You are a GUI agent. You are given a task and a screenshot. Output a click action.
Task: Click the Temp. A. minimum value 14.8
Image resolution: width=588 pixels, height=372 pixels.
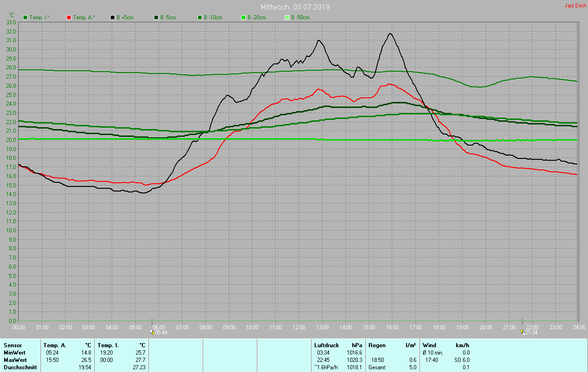[87, 352]
